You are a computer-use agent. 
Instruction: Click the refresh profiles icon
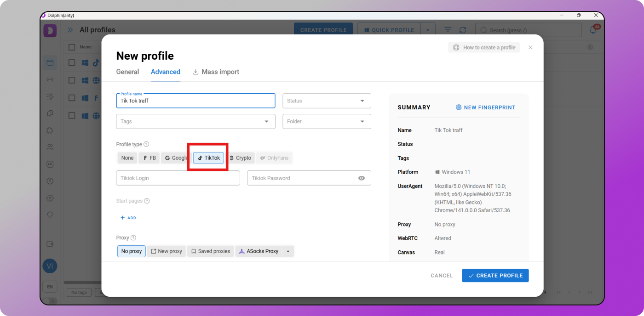tap(462, 30)
